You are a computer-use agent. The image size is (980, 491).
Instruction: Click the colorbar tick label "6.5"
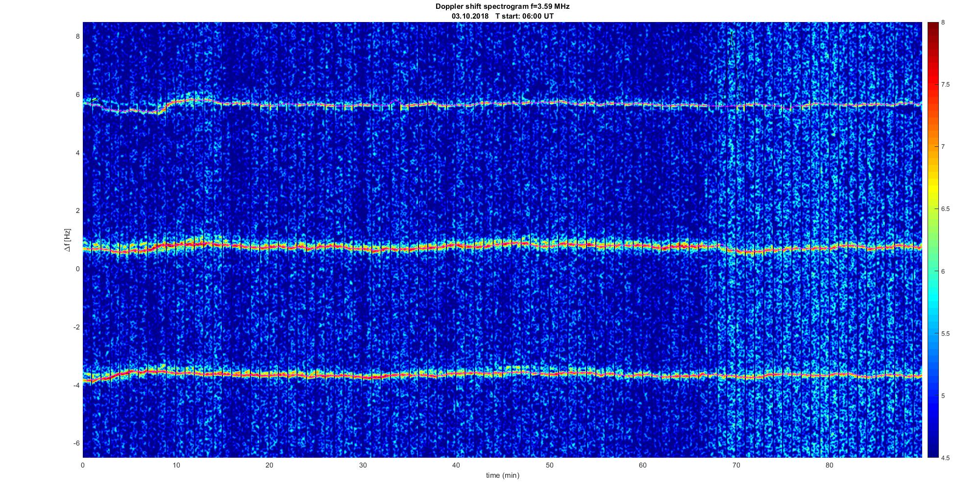(946, 209)
